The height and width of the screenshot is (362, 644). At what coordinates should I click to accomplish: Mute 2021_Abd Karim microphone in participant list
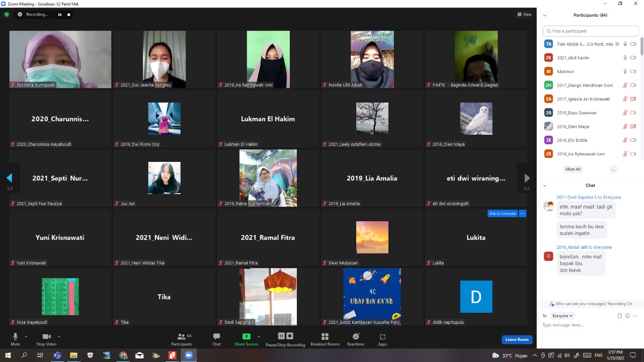[625, 58]
